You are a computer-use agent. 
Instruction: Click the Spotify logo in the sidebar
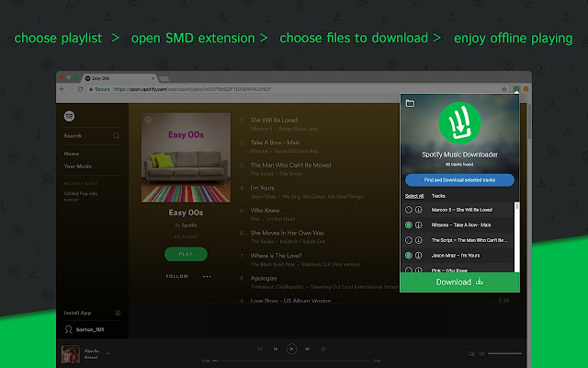coord(69,116)
